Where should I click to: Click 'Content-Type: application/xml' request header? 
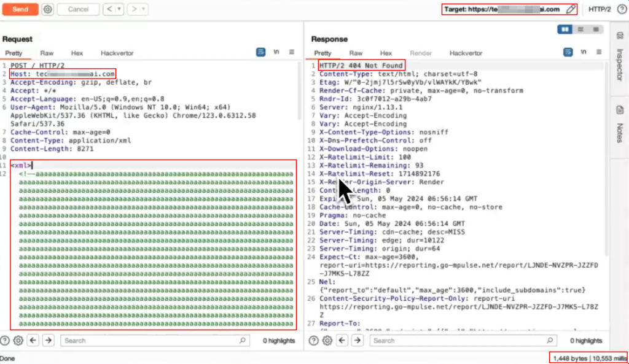tap(71, 141)
